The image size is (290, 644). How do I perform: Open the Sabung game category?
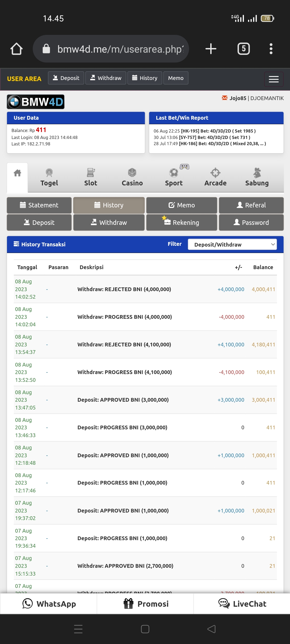coord(257,177)
